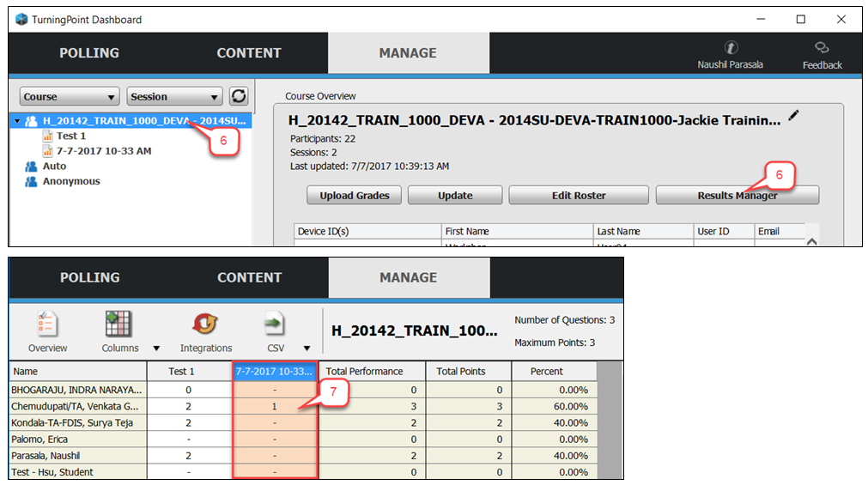This screenshot has height=485, width=868.
Task: Click the Overview icon in the Results Manager toolbar
Action: (x=46, y=324)
